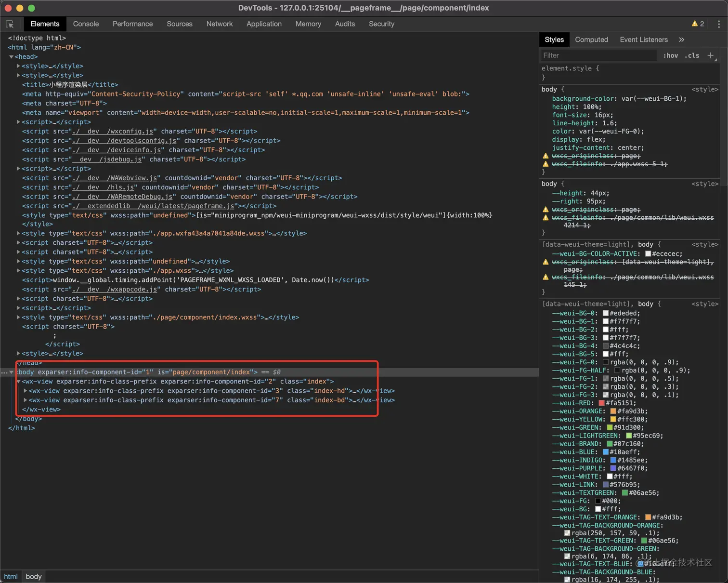Open the Sources tab
Screen dimensions: 728x583
pyautogui.click(x=180, y=24)
